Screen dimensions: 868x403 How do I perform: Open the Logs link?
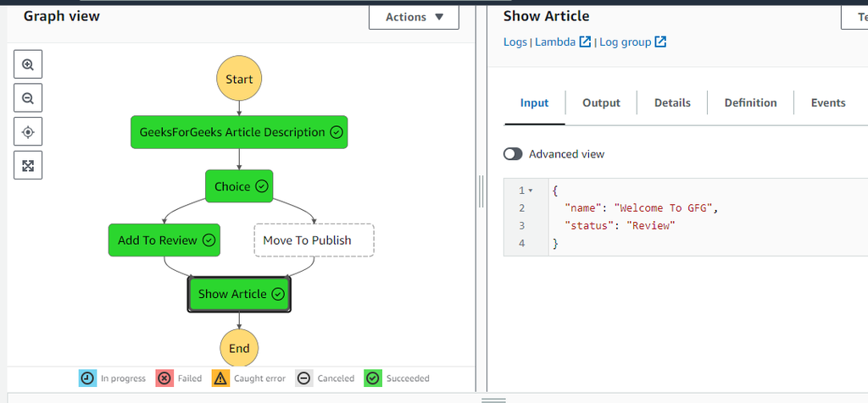tap(515, 41)
